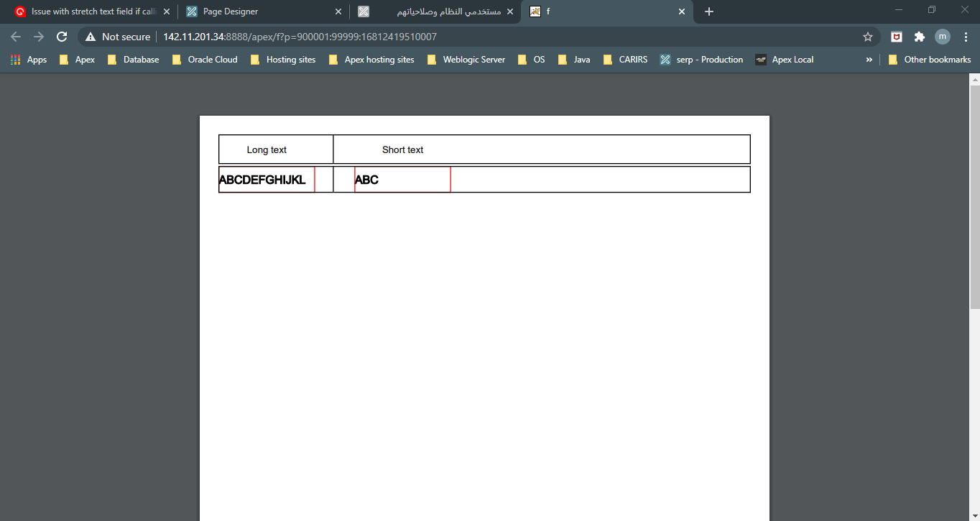Close the Arabic-titled tab

(x=510, y=11)
